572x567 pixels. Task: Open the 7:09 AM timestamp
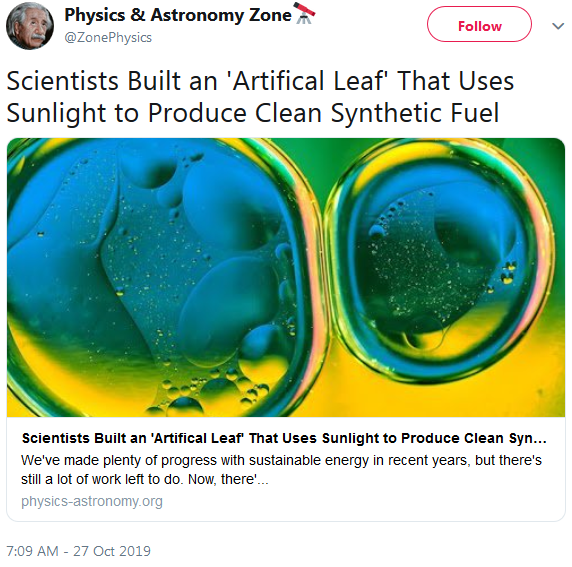[32, 551]
